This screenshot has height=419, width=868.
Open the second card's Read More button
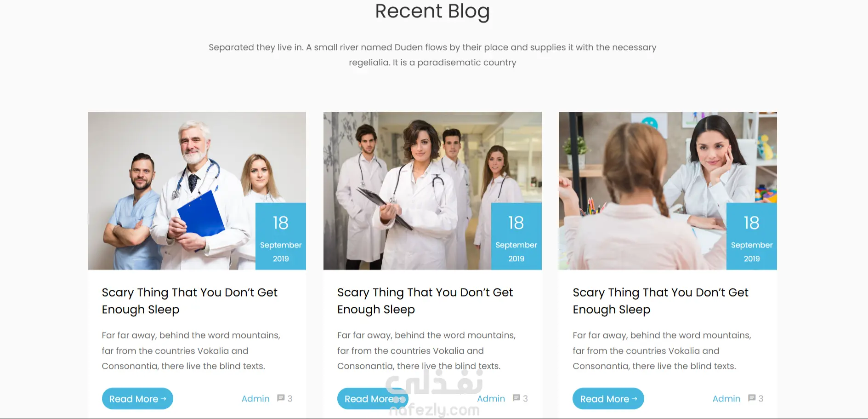coord(373,399)
